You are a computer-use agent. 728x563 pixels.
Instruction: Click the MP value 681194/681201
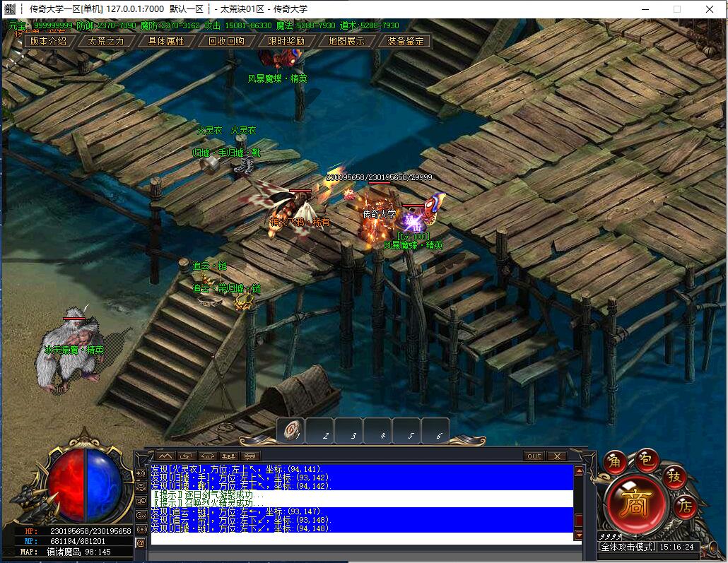78,541
